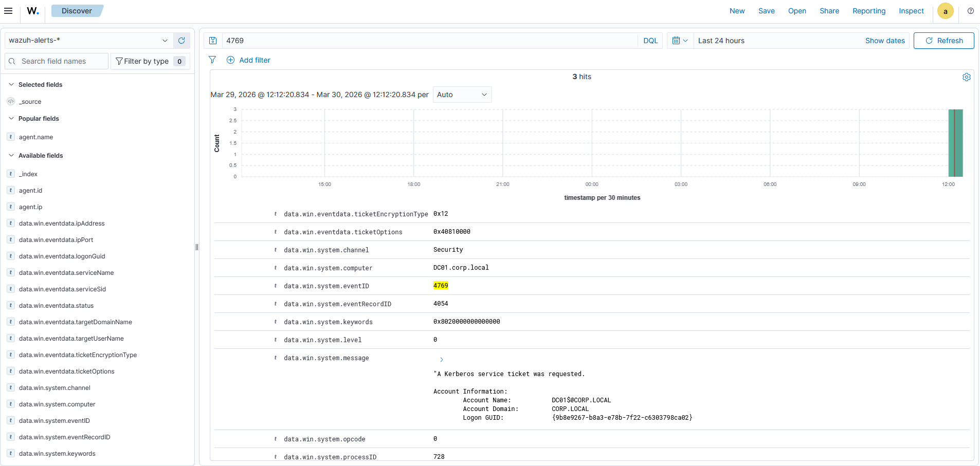Click the search magnifier in field names

pyautogui.click(x=12, y=61)
